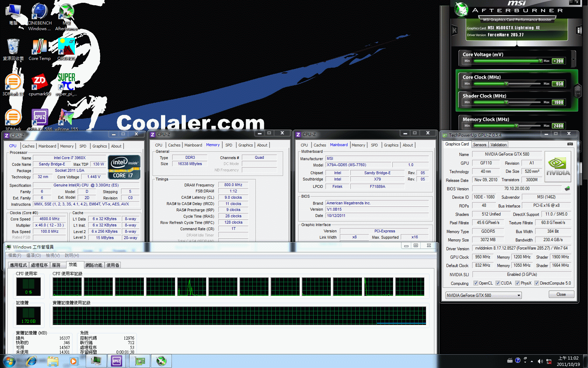Open the SPD tab in the memory CPU-Z window
The image size is (588, 368).
point(229,145)
